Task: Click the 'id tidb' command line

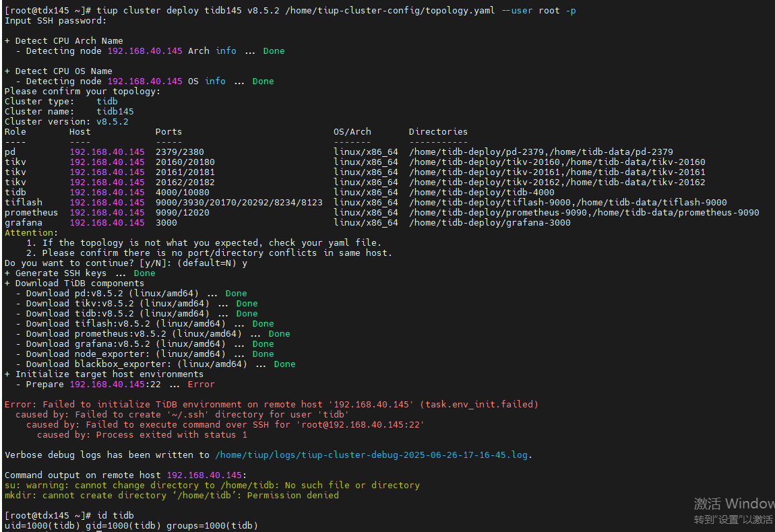Action: [69, 516]
